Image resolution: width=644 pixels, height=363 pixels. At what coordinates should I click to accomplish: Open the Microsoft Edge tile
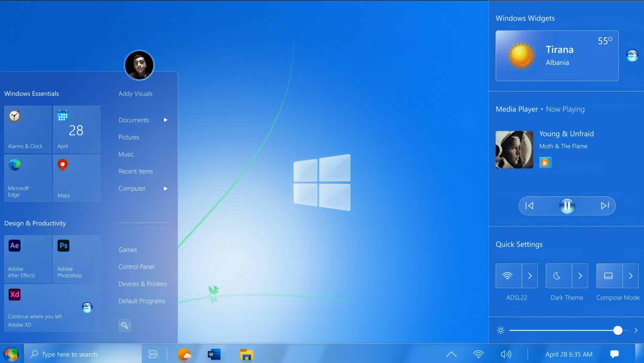tap(28, 178)
